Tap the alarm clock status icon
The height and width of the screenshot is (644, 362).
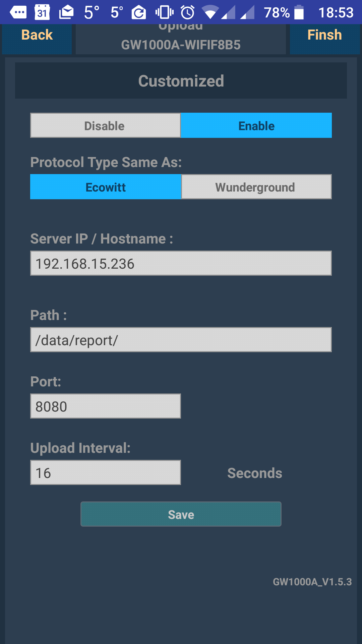click(x=188, y=12)
